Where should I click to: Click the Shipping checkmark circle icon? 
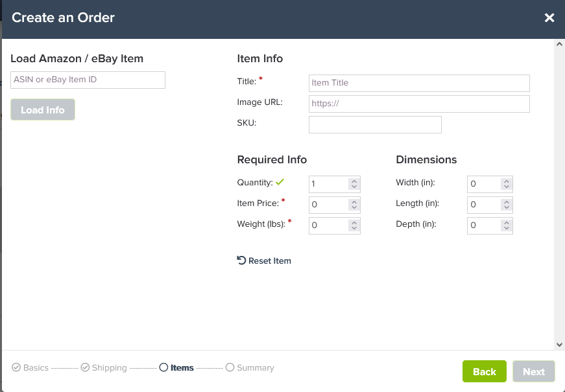(x=85, y=367)
